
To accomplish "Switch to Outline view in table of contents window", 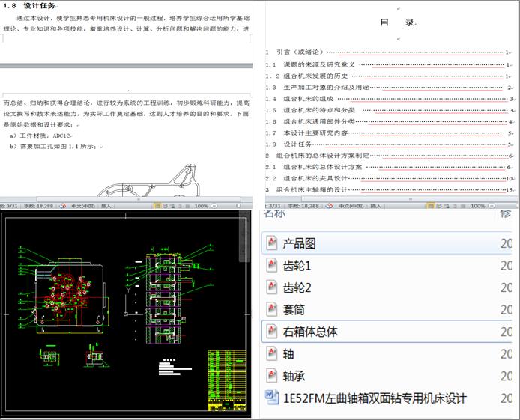I will click(x=455, y=206).
